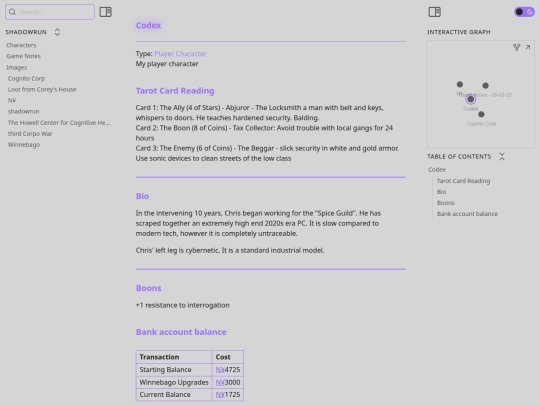
Task: Click the Interactive Graph panel title
Action: 459,32
